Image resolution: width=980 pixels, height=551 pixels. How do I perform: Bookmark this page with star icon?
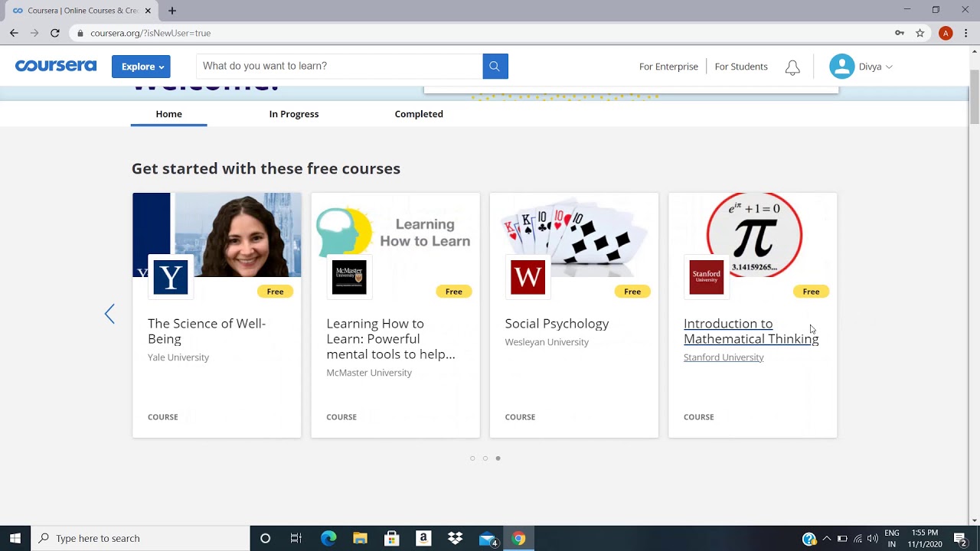point(920,33)
